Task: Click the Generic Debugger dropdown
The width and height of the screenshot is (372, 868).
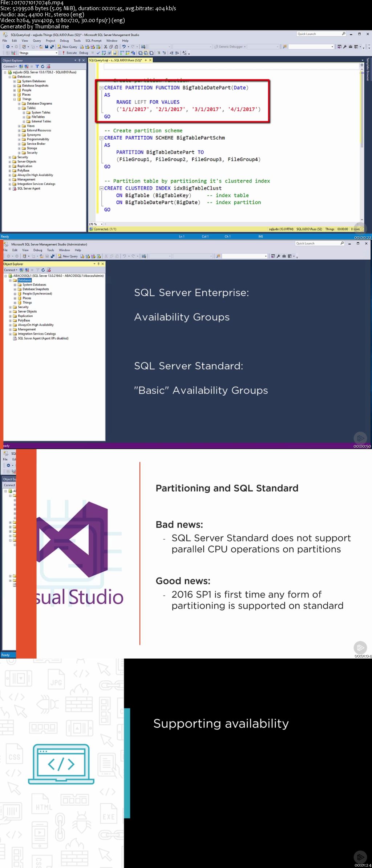Action: 230,47
